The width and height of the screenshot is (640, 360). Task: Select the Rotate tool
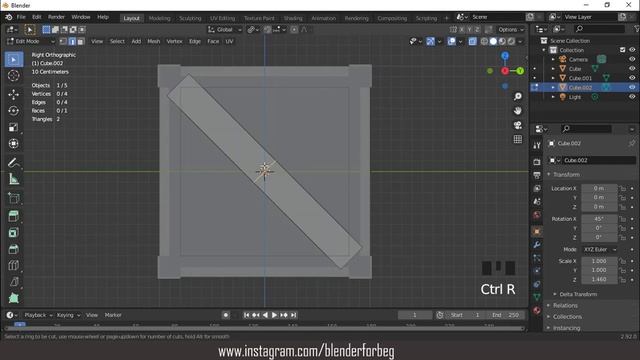tap(14, 111)
